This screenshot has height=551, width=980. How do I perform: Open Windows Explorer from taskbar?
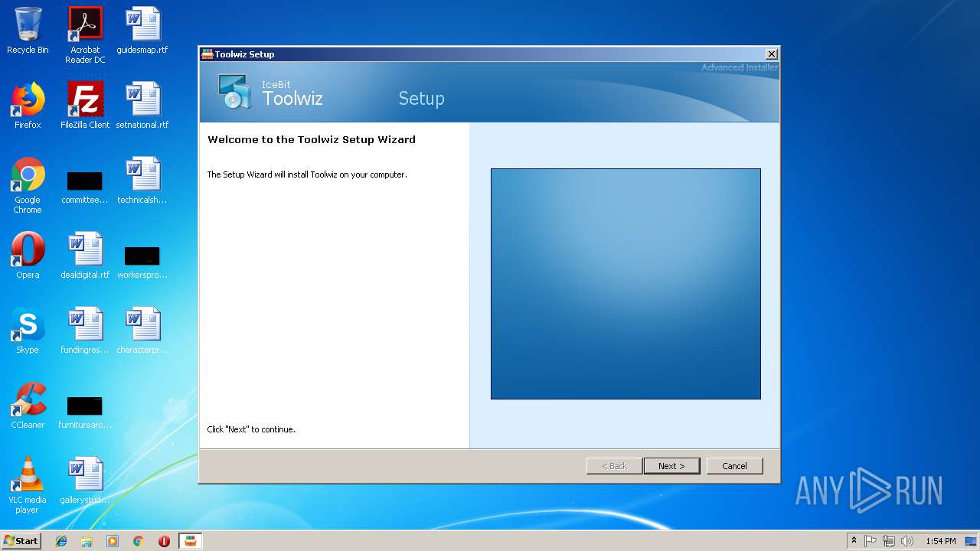(87, 541)
